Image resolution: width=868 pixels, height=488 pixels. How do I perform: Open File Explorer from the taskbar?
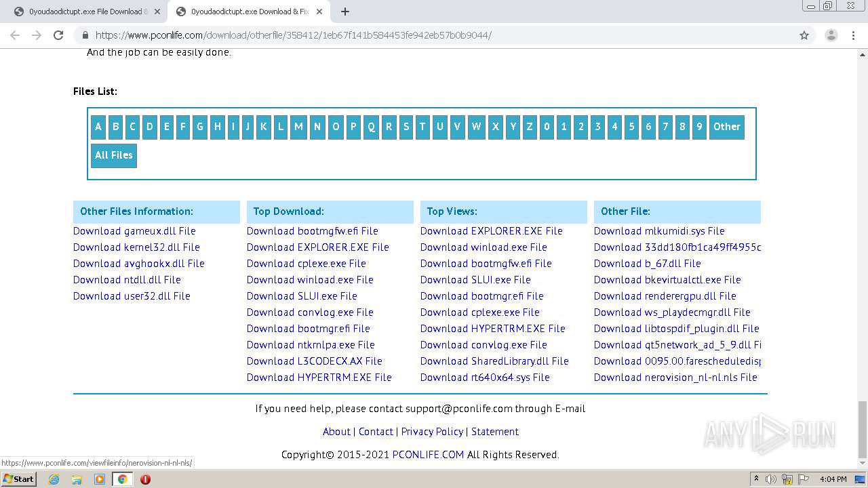tap(77, 479)
